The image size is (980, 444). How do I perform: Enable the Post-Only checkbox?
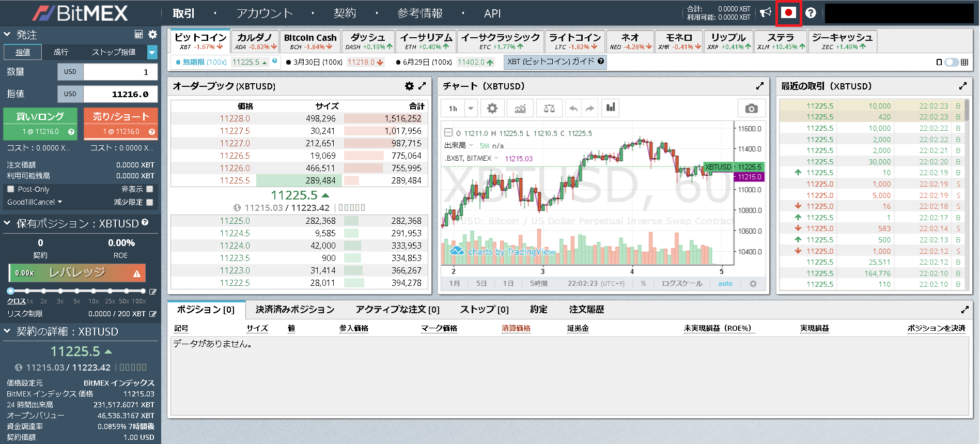tap(10, 189)
